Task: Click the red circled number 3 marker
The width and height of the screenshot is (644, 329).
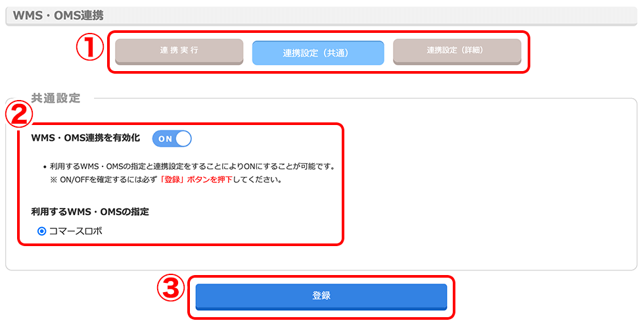Action: tap(172, 288)
